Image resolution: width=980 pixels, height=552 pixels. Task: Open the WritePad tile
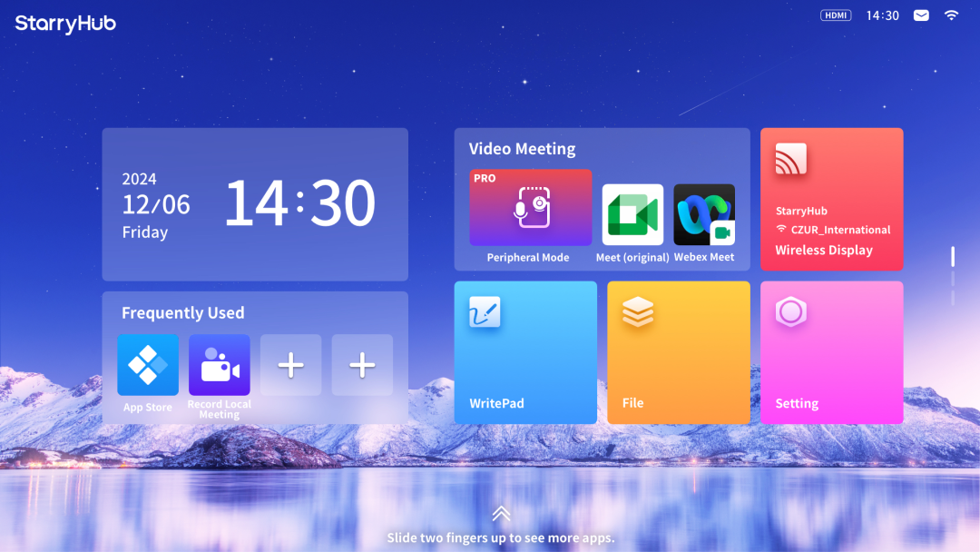coord(525,352)
